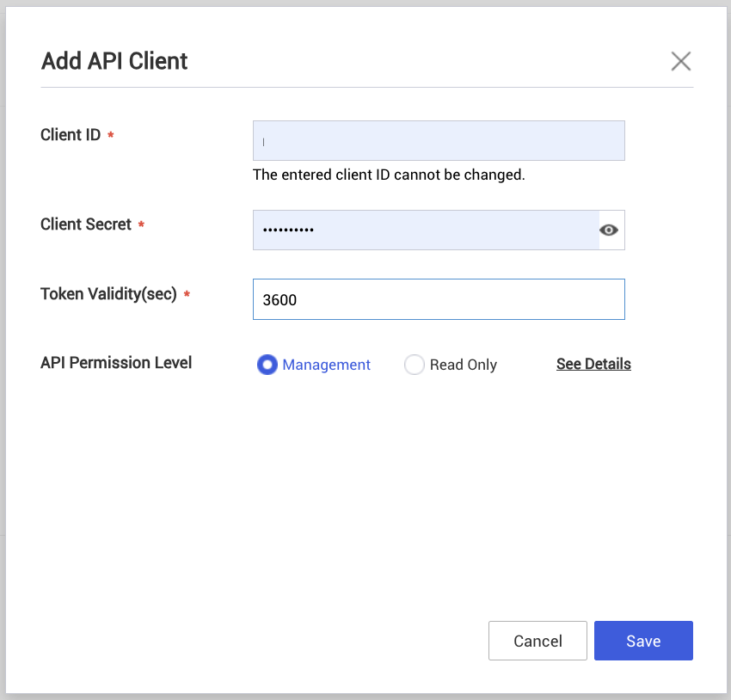
Task: Click the "Add API Client" dialog title
Action: pyautogui.click(x=114, y=61)
